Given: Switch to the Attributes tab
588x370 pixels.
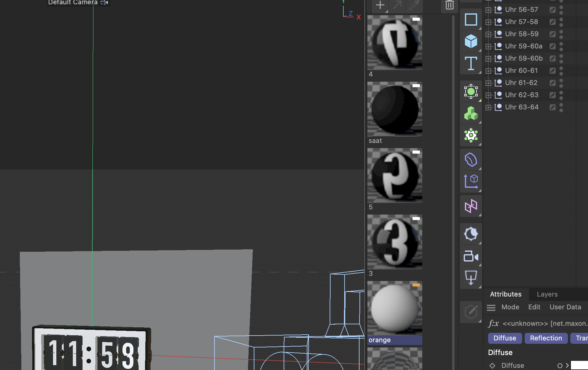Looking at the screenshot, I should [x=506, y=294].
